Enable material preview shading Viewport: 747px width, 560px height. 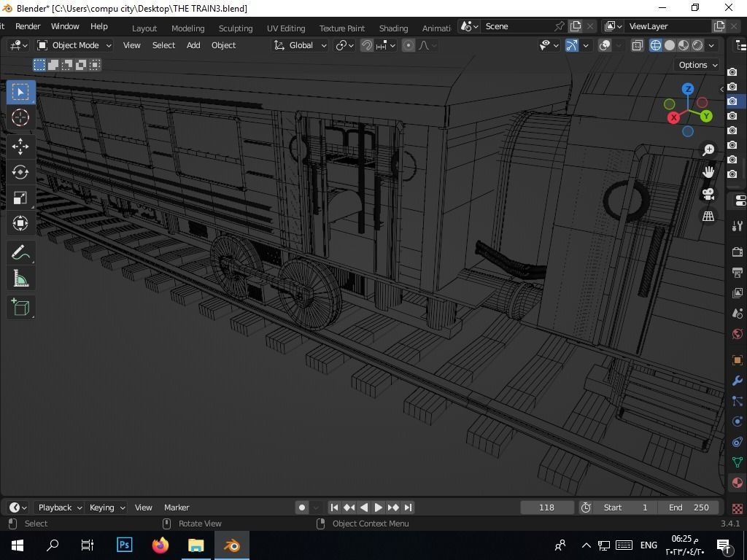tap(683, 45)
